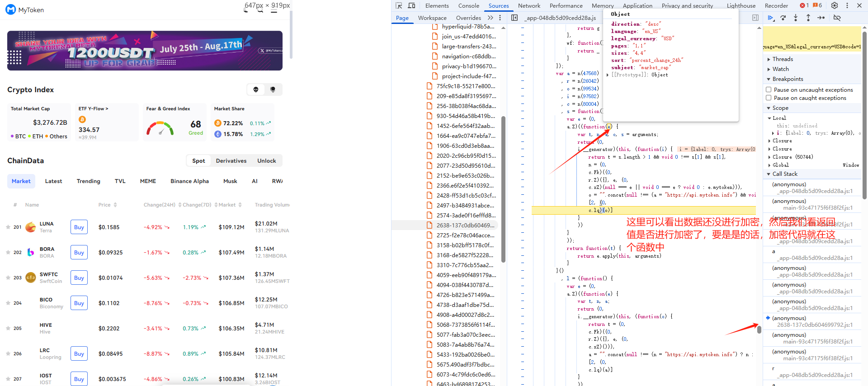The image size is (868, 386).
Task: Click Buy button for BICO
Action: click(x=79, y=303)
